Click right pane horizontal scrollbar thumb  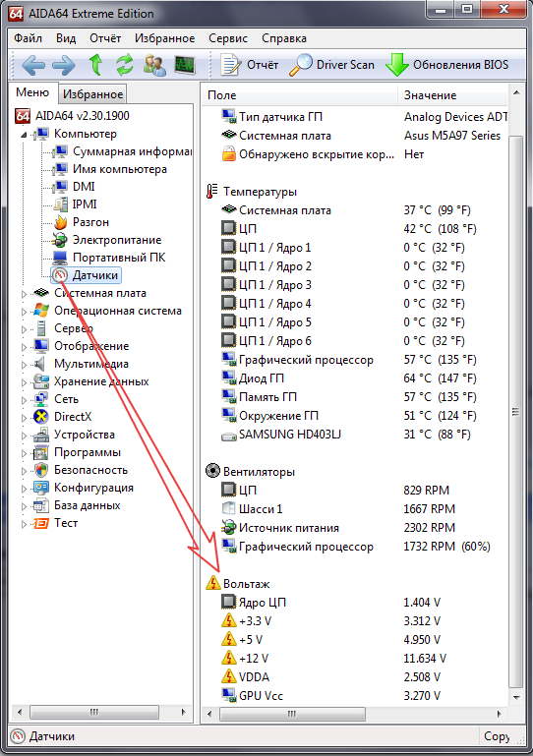click(292, 714)
